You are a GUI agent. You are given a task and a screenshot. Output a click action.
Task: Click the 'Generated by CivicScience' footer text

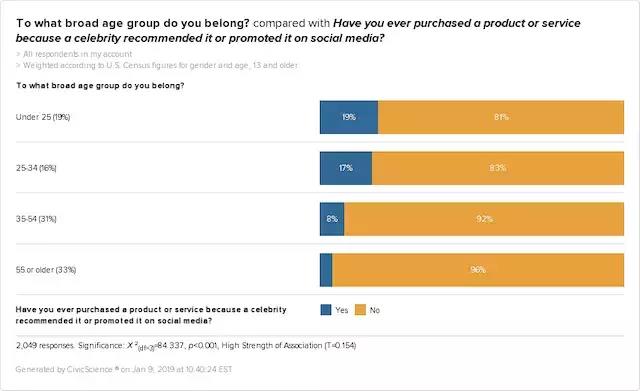point(124,369)
